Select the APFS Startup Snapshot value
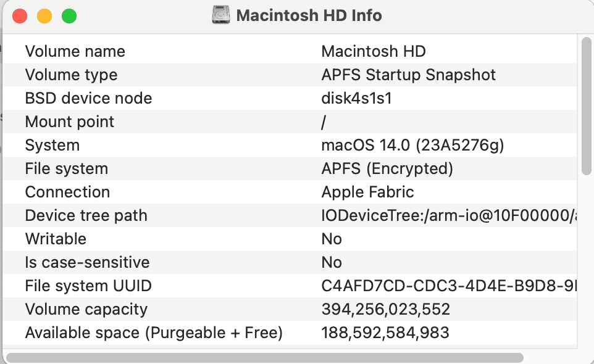Image resolution: width=594 pixels, height=364 pixels. click(x=408, y=75)
